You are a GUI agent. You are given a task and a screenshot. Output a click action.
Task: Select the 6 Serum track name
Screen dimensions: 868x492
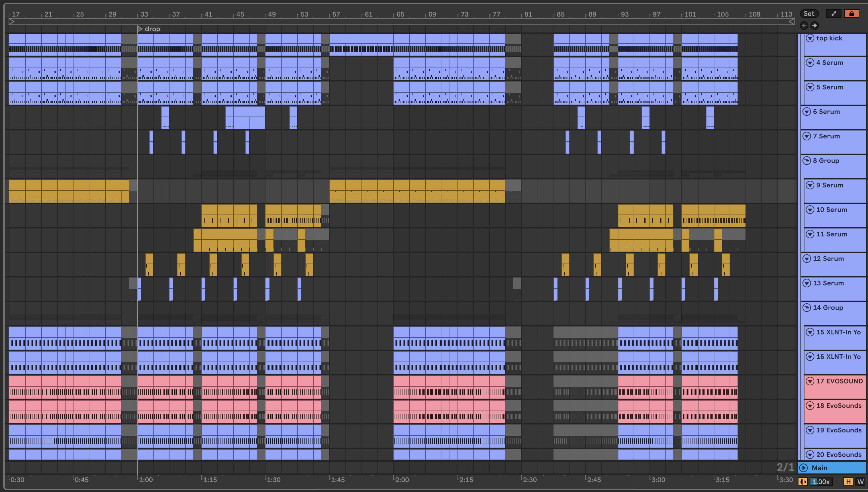point(826,112)
